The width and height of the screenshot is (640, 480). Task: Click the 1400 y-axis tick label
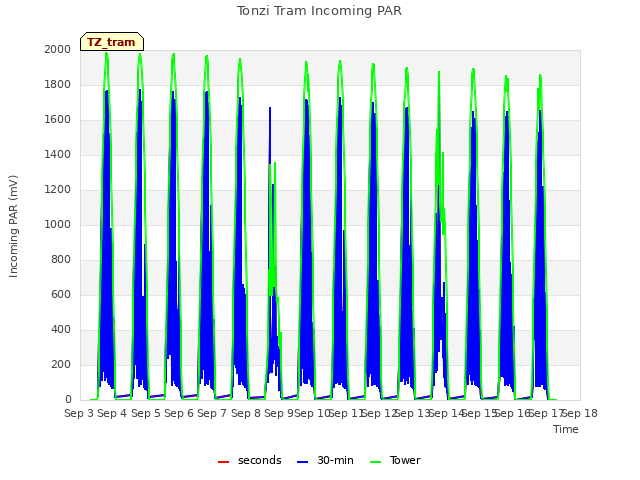pos(58,154)
